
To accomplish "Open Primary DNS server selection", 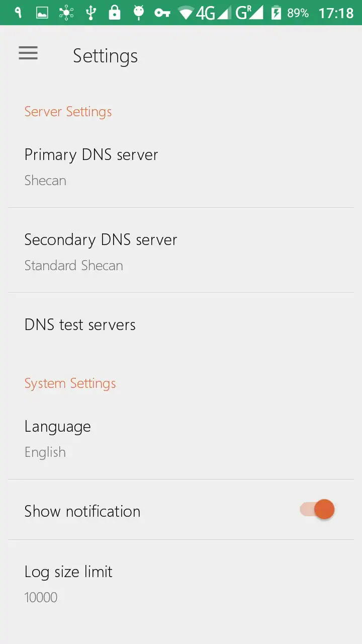I will tap(181, 167).
